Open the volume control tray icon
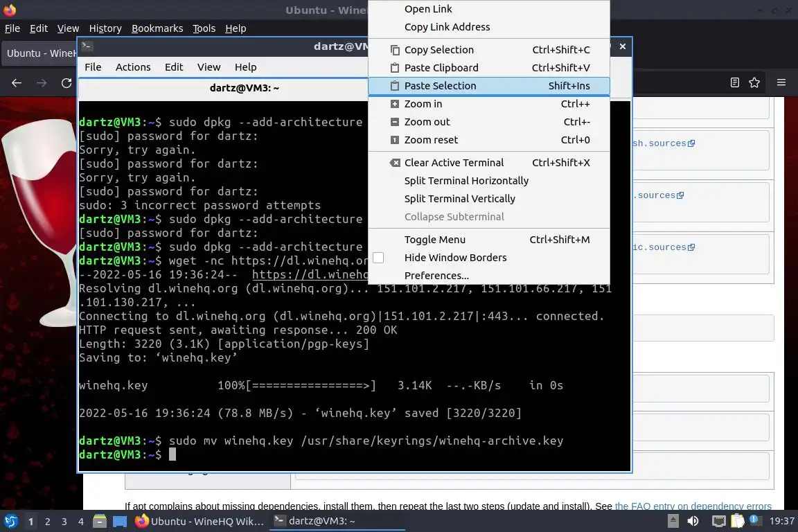Screen dimensions: 798x532 tap(693, 522)
